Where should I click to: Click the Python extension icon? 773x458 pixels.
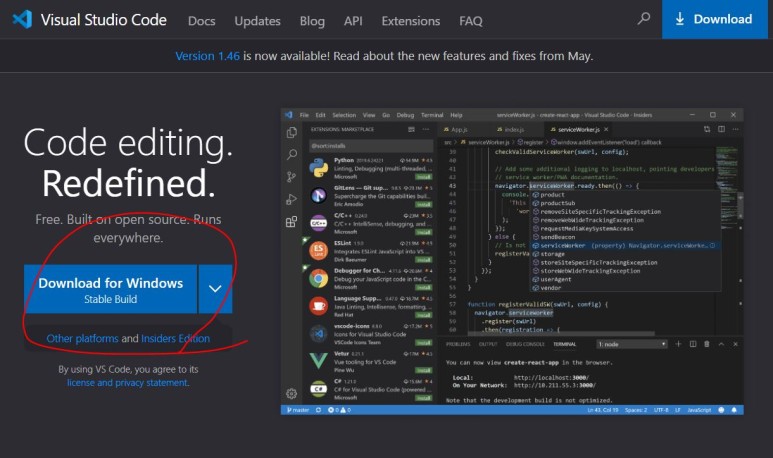pyautogui.click(x=318, y=168)
